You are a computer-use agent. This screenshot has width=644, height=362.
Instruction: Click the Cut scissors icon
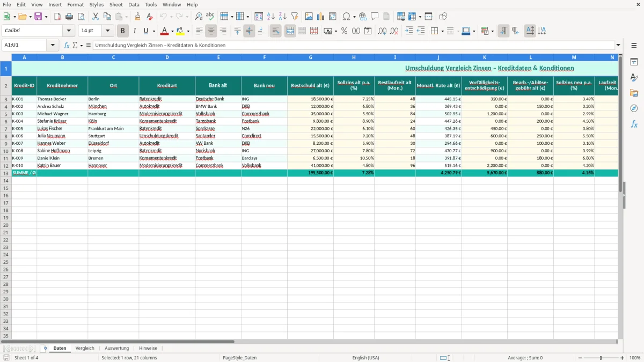point(96,17)
